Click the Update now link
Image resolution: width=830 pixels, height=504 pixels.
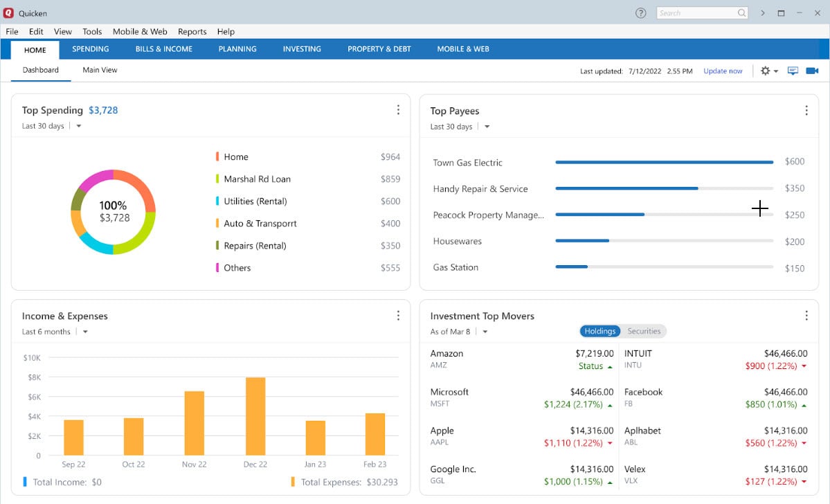tap(723, 71)
